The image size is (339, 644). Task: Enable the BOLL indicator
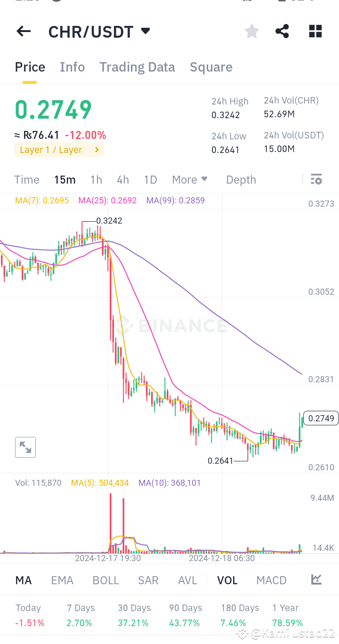click(105, 580)
